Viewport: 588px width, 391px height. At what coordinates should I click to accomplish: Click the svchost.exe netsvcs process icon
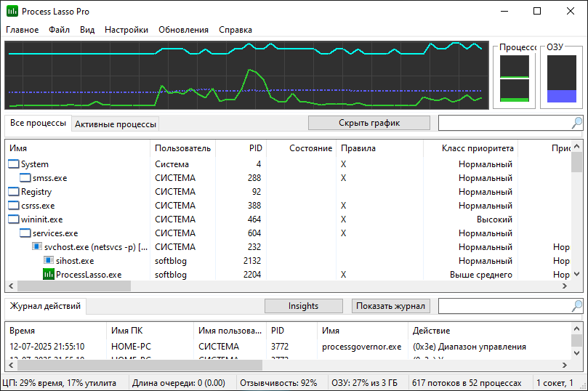point(37,246)
